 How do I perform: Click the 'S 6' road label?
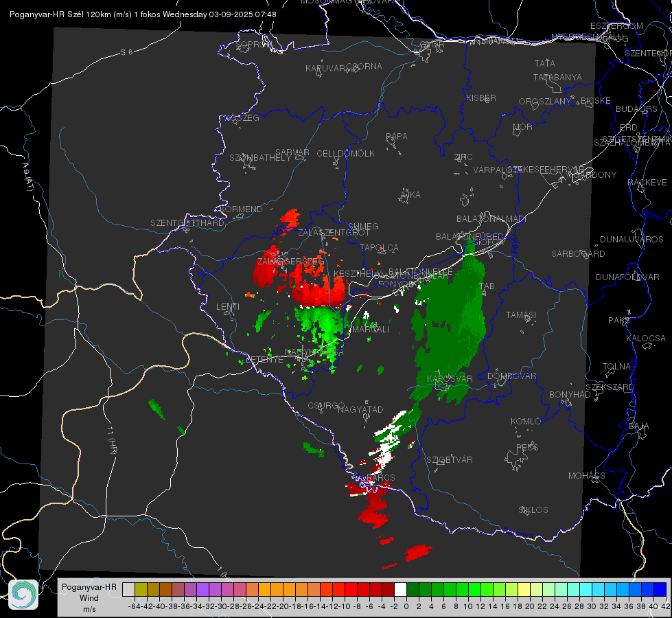coord(126,52)
